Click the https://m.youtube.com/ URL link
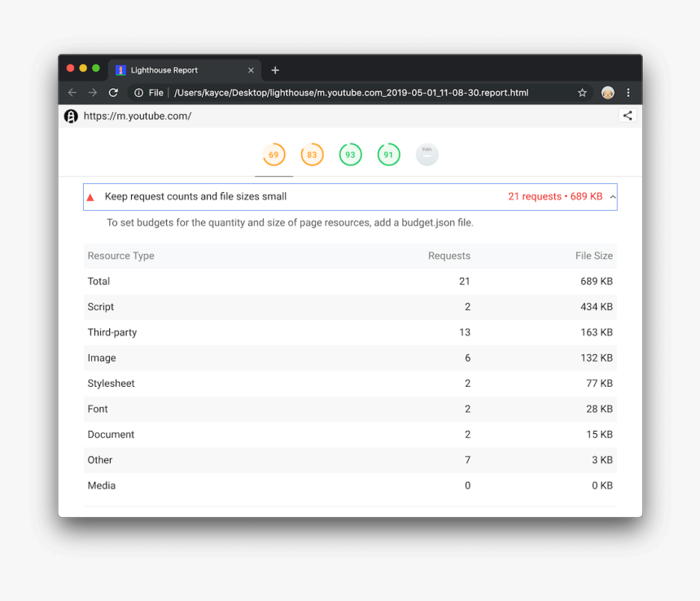The image size is (700, 601). pyautogui.click(x=138, y=116)
